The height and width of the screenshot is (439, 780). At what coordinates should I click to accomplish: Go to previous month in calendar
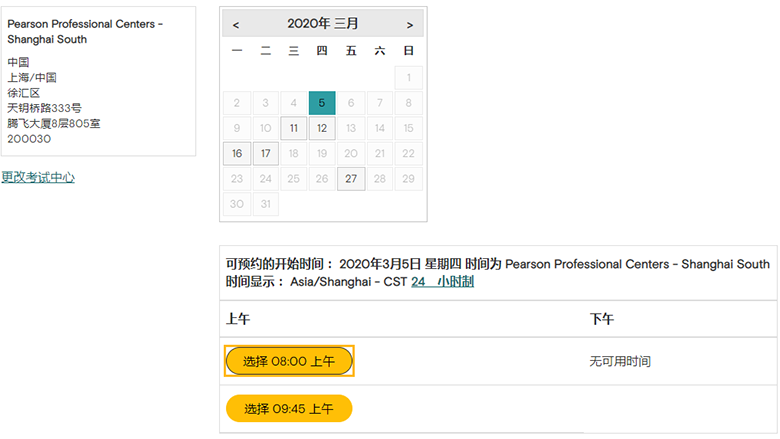[x=236, y=24]
